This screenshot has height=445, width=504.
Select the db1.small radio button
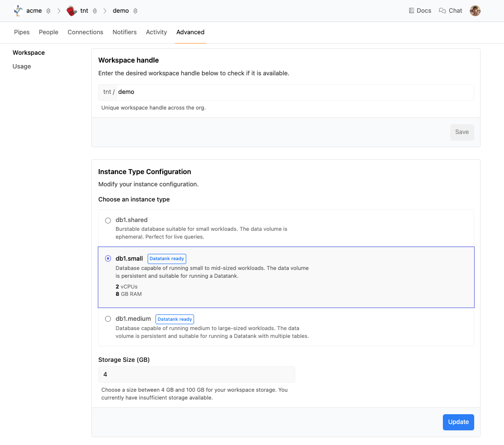(108, 259)
